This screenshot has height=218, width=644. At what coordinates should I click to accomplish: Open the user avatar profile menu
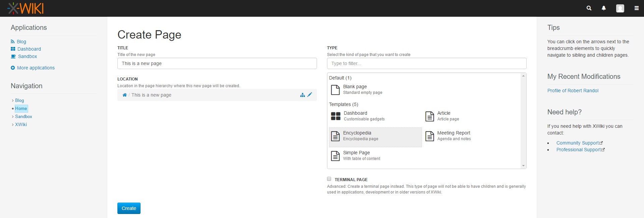click(620, 8)
